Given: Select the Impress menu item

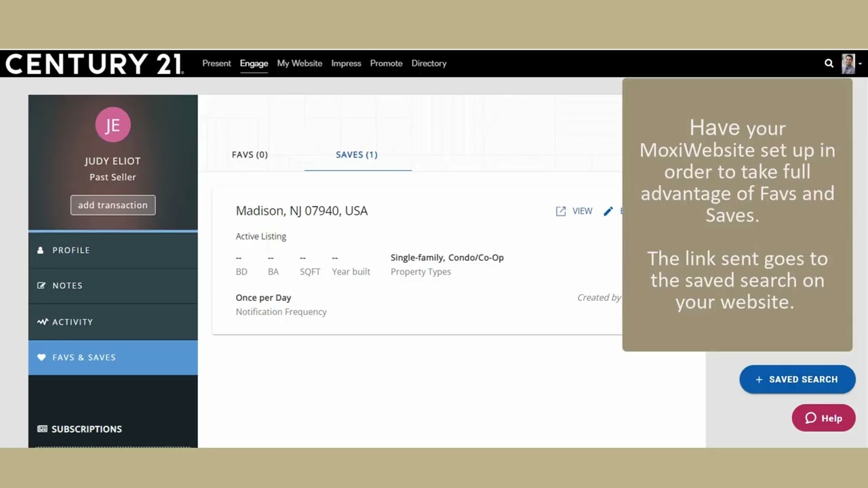Looking at the screenshot, I should pos(346,63).
